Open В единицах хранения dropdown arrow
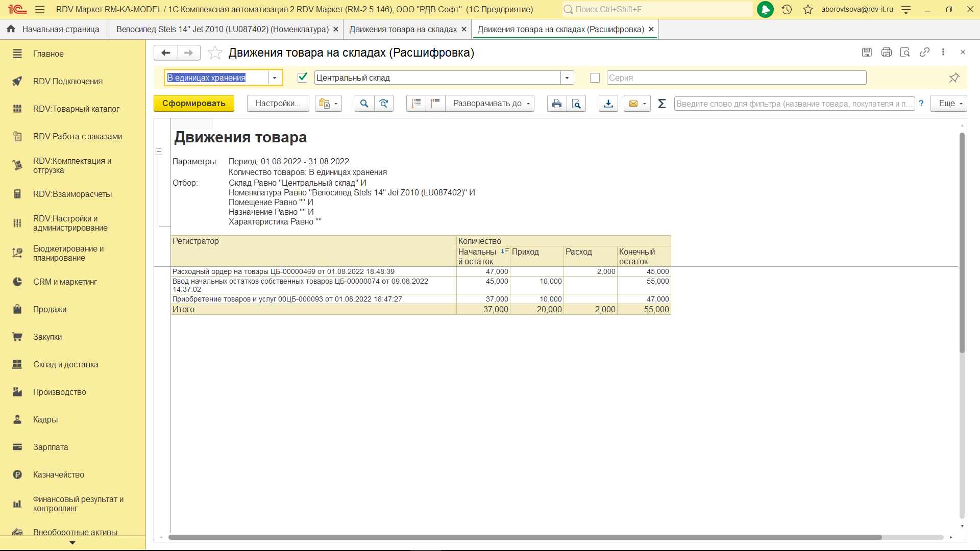Screen dimensions: 980x551 pyautogui.click(x=275, y=78)
